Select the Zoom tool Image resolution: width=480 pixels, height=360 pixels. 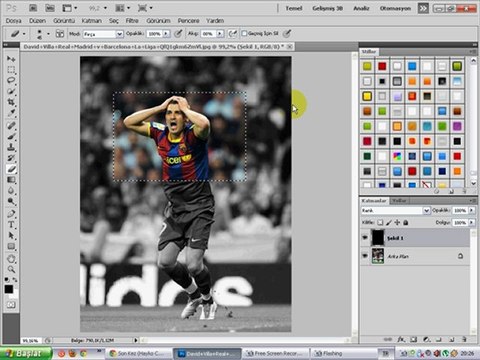pos(11,269)
